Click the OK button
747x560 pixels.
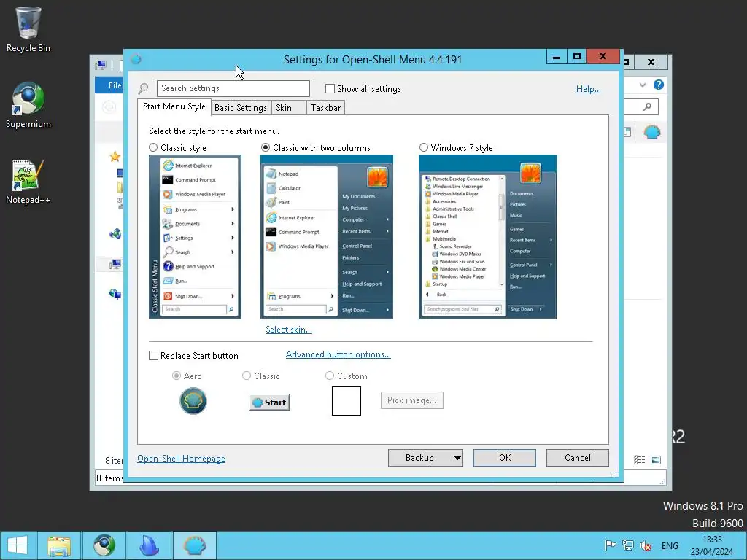click(x=505, y=458)
